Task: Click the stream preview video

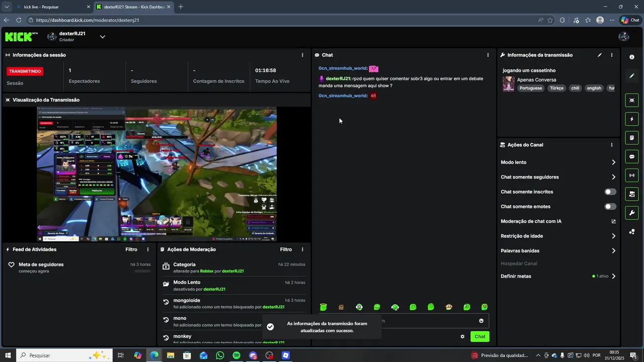Action: pos(156,174)
